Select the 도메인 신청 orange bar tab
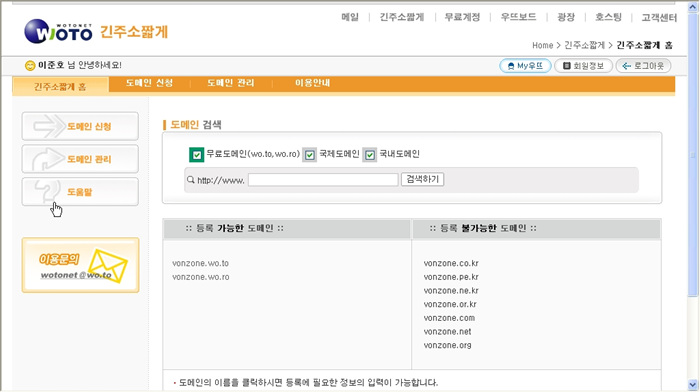The image size is (700, 392). point(149,83)
